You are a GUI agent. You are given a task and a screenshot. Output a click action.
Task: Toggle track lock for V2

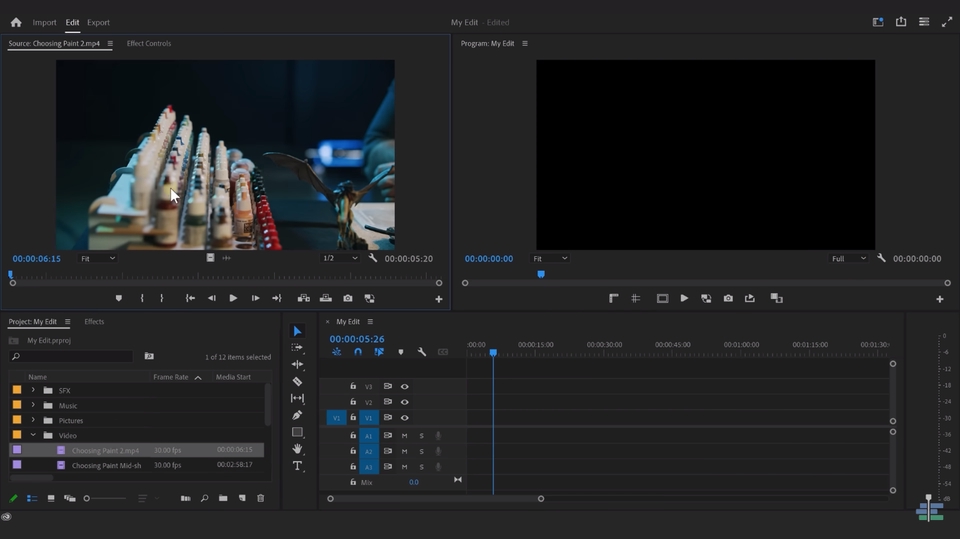tap(353, 402)
